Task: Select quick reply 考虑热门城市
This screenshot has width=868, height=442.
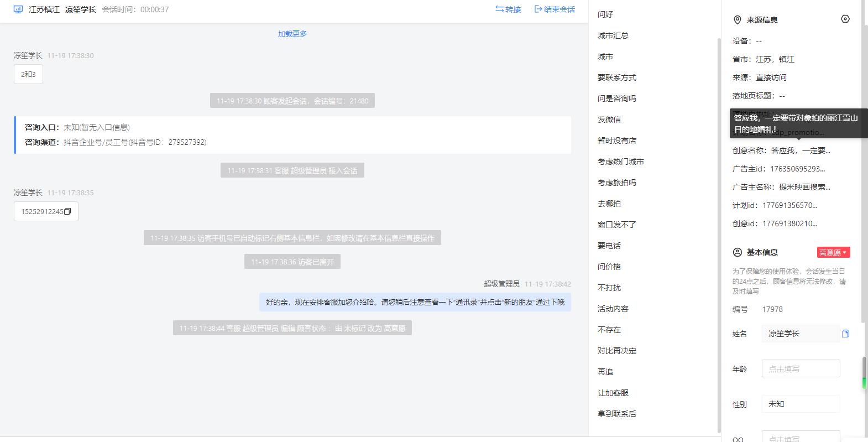Action: click(621, 162)
